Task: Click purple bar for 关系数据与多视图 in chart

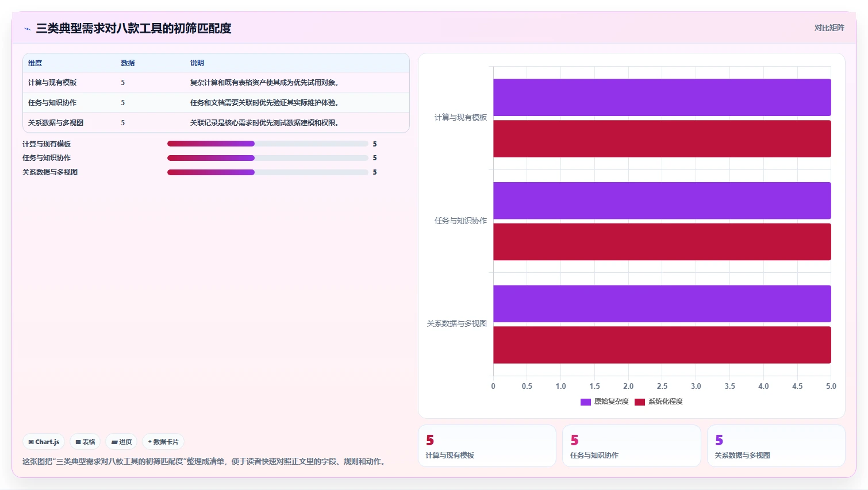Action: click(x=662, y=304)
